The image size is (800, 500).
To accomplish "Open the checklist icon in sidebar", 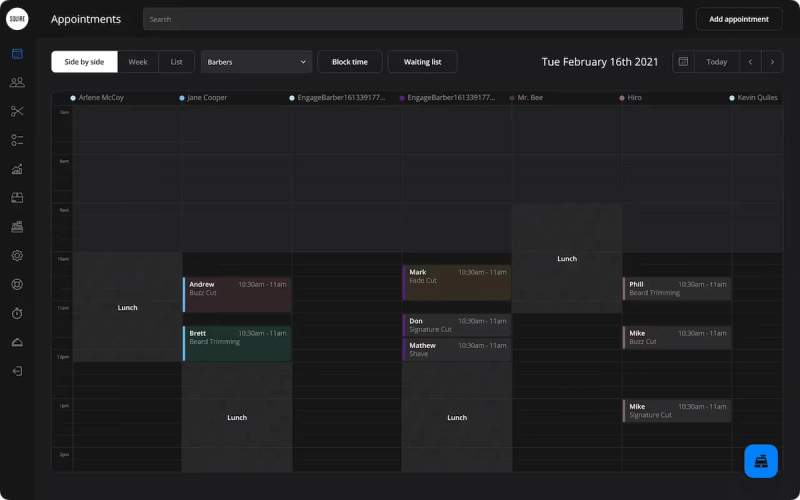I will pos(17,140).
